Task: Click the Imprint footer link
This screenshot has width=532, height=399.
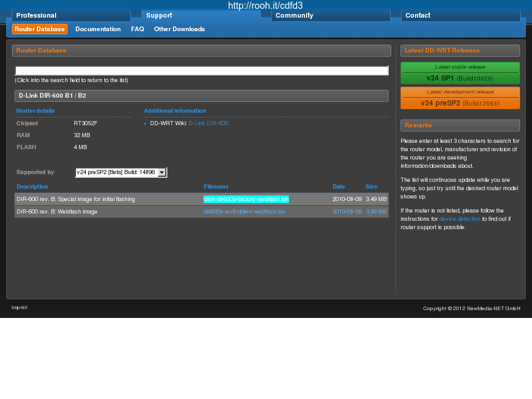Action: coord(19,308)
